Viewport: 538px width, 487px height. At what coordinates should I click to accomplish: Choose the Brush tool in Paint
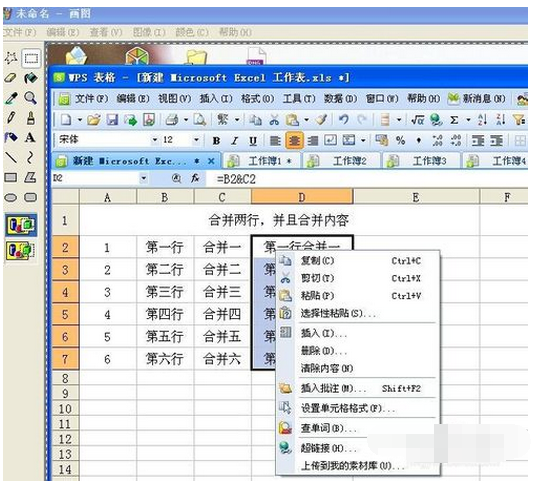31,118
